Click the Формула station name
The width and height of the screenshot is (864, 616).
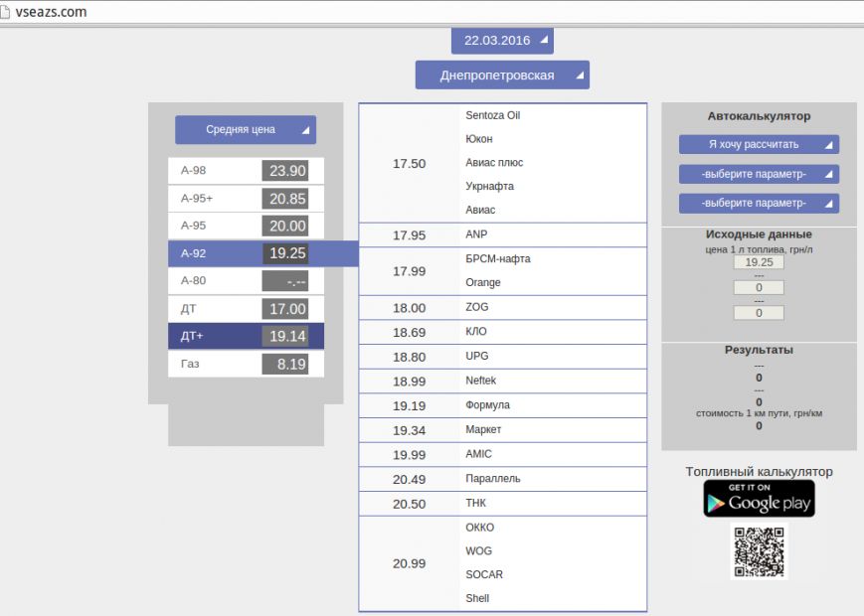click(x=487, y=404)
